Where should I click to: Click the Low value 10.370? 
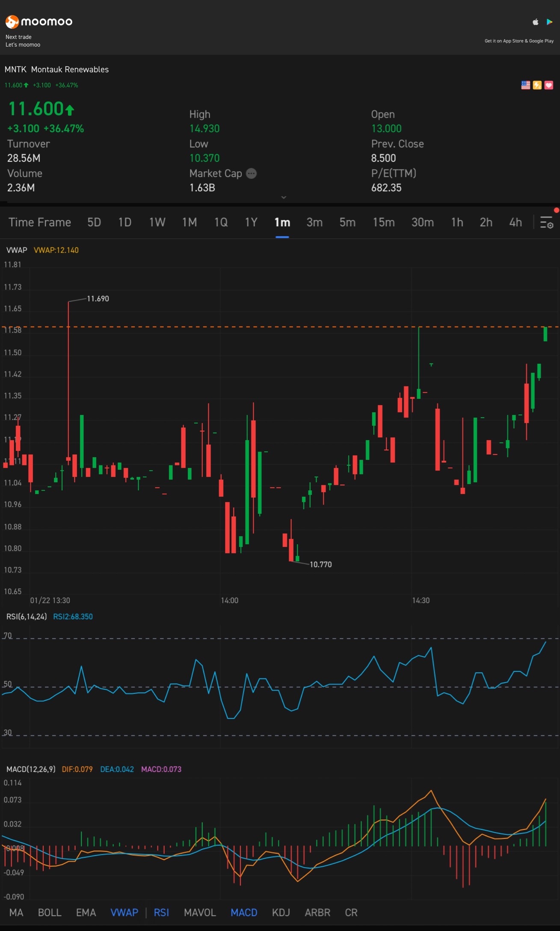(204, 158)
